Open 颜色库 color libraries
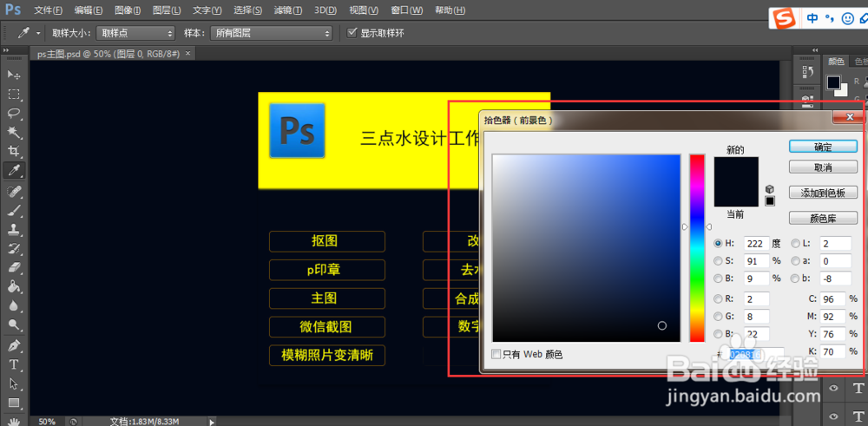Image resolution: width=868 pixels, height=426 pixels. tap(823, 218)
